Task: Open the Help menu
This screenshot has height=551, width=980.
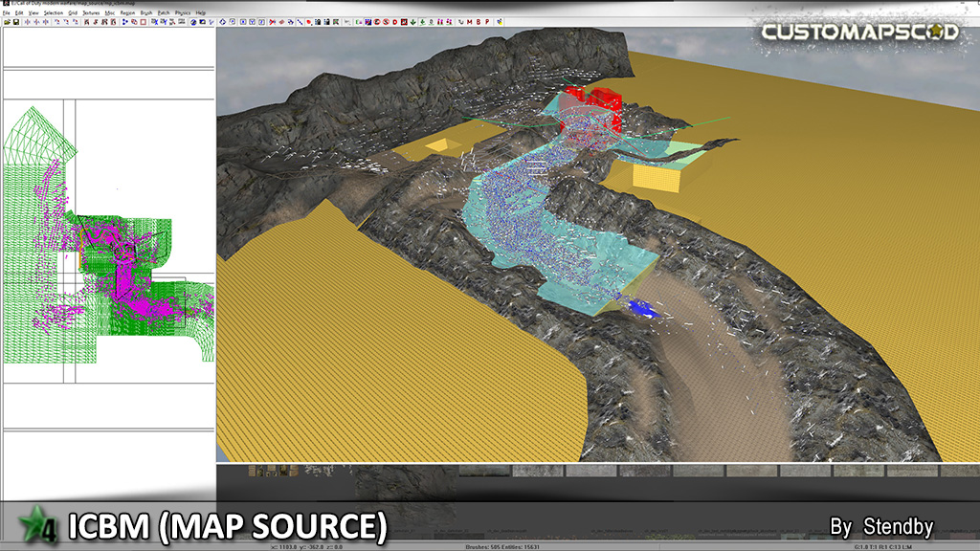Action: [201, 12]
